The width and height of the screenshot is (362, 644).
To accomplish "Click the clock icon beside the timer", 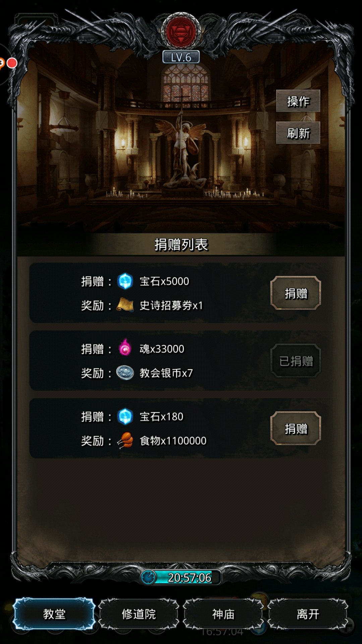I will point(148,577).
